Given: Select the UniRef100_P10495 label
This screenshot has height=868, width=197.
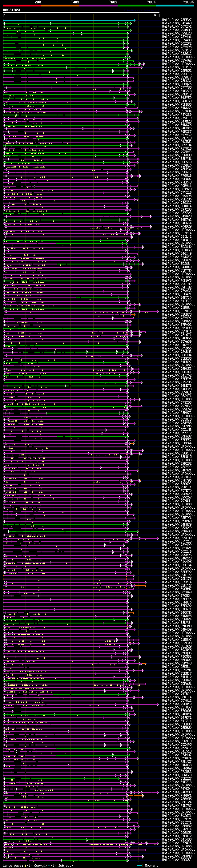Looking at the screenshot, I should 177,196.
